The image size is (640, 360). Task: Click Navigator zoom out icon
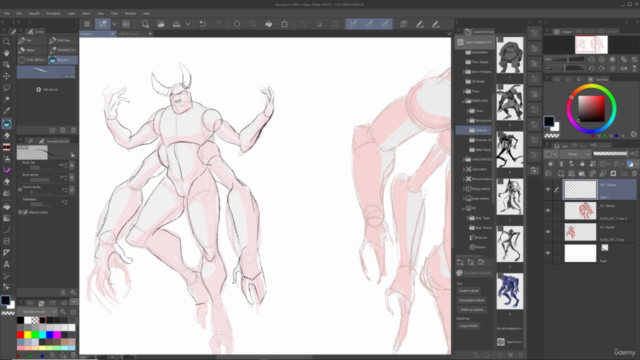pyautogui.click(x=591, y=60)
